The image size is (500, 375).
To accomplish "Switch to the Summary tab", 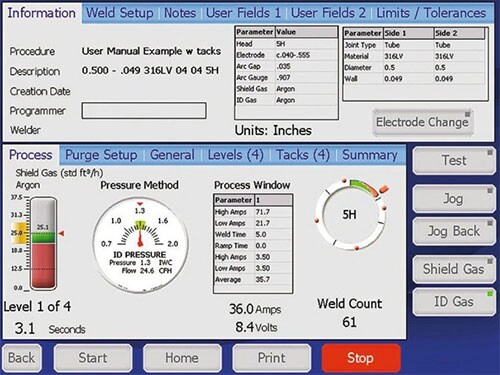I will coord(370,155).
